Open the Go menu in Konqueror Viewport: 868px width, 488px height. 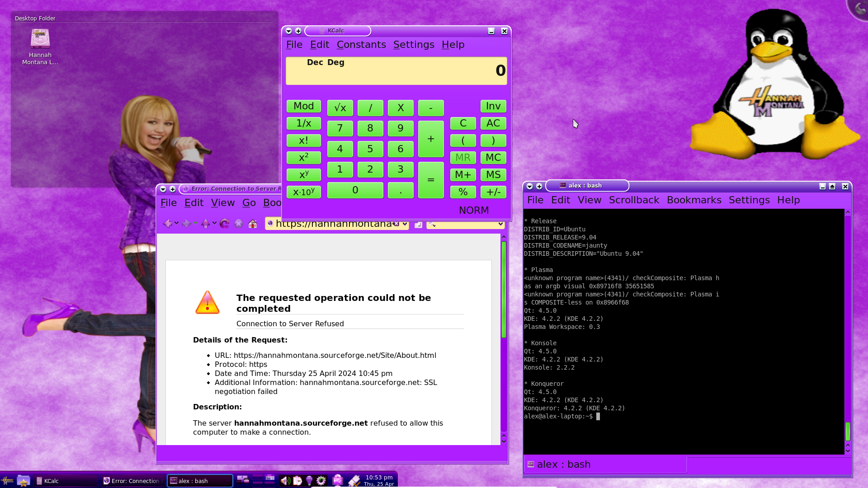tap(249, 203)
